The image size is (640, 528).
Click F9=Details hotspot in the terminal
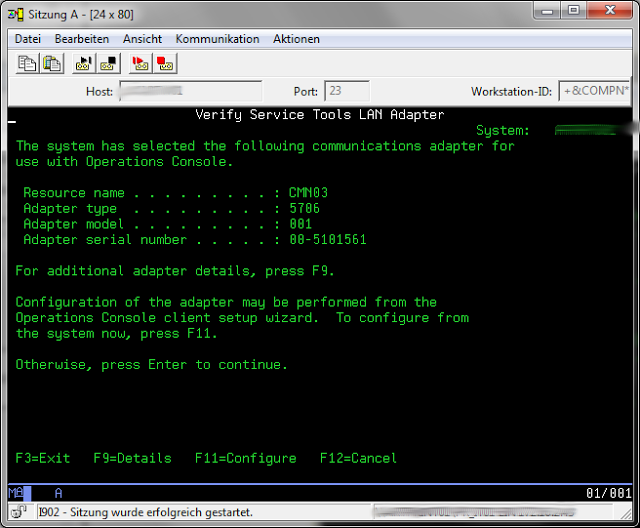[132, 458]
